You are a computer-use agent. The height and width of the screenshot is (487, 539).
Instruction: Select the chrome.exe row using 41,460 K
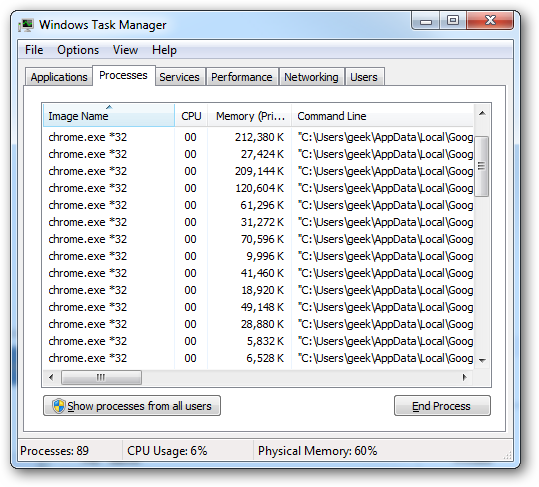point(258,273)
